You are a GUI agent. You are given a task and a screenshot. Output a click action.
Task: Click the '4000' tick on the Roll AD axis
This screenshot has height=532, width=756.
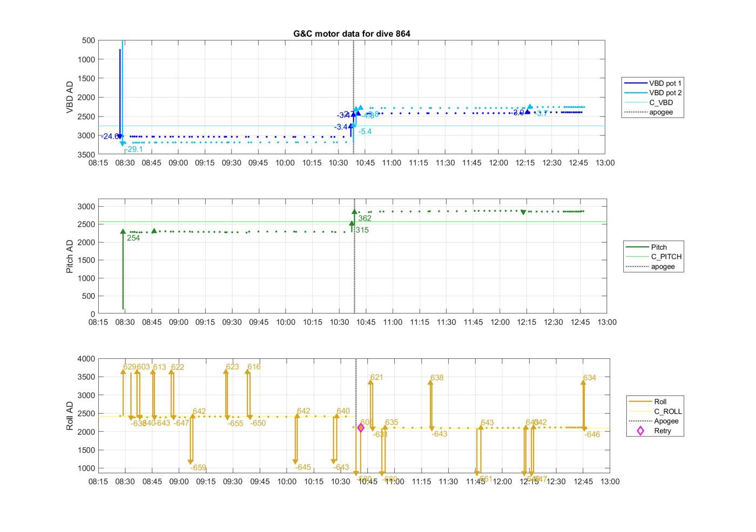86,359
